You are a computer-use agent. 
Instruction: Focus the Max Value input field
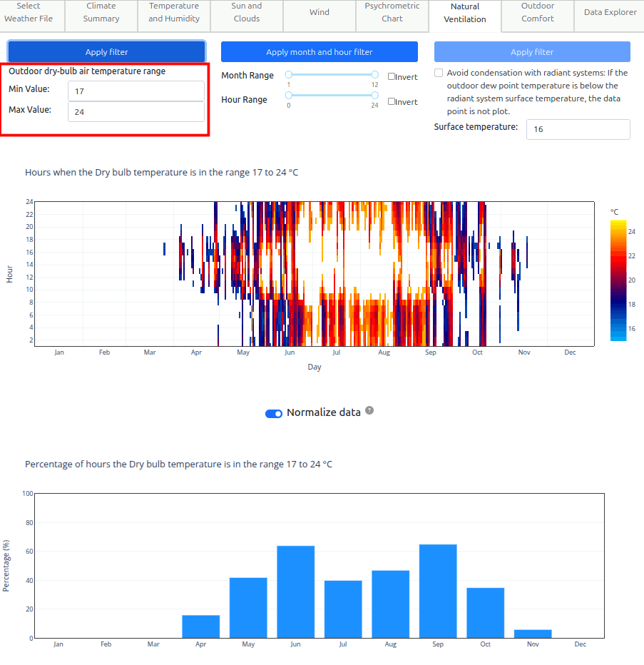pyautogui.click(x=136, y=112)
